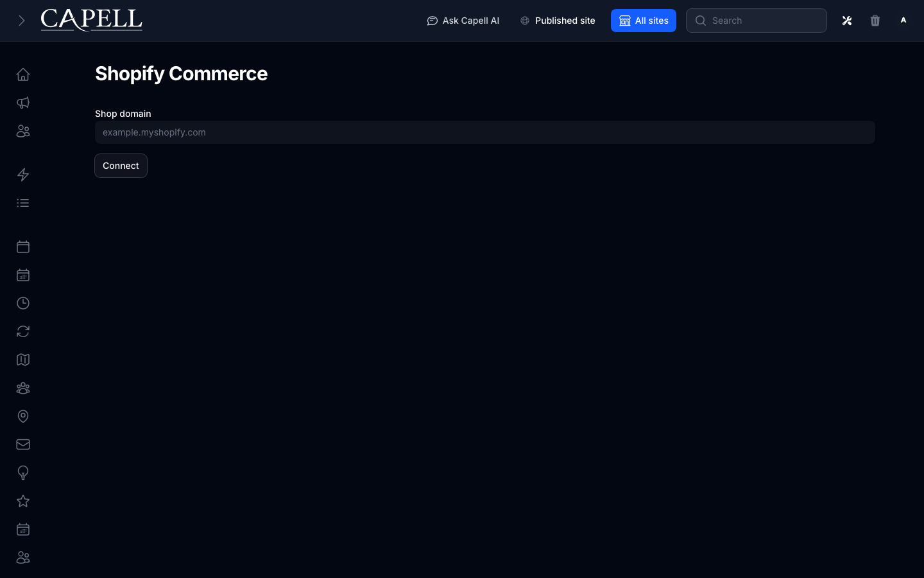Viewport: 924px width, 578px height.
Task: Focus the top Search field
Action: tap(757, 21)
